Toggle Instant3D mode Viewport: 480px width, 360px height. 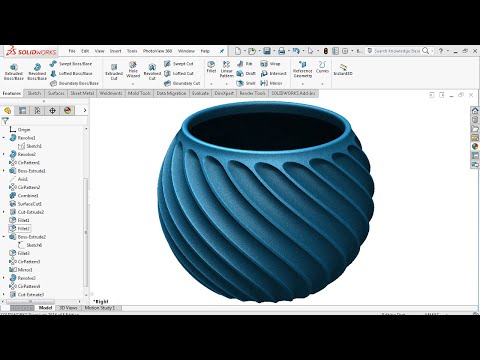click(x=343, y=69)
